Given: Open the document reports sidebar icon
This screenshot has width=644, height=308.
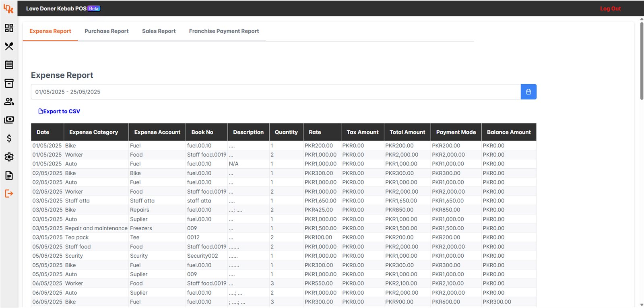Looking at the screenshot, I should (x=9, y=175).
